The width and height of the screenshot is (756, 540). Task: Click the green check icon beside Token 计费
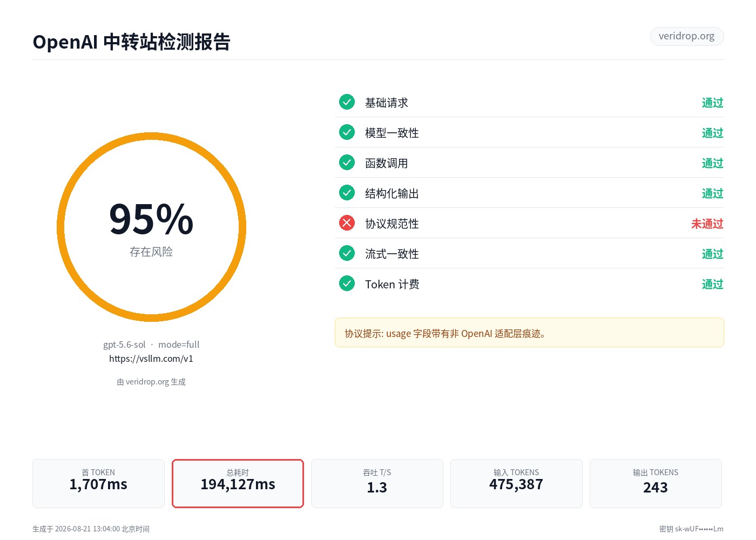click(x=347, y=283)
